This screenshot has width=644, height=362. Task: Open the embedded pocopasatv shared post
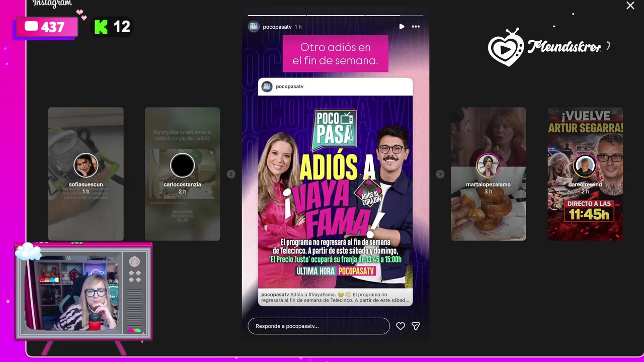(336, 192)
